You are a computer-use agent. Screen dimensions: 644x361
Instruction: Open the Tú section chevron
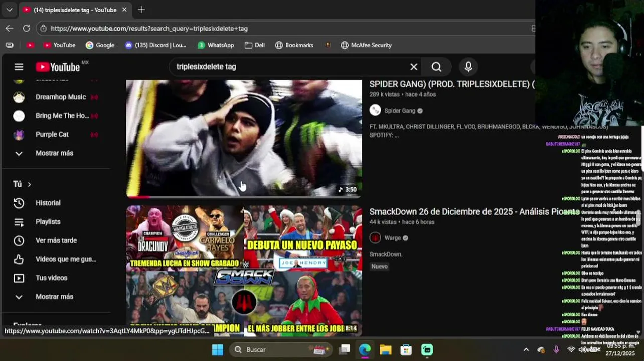(29, 184)
